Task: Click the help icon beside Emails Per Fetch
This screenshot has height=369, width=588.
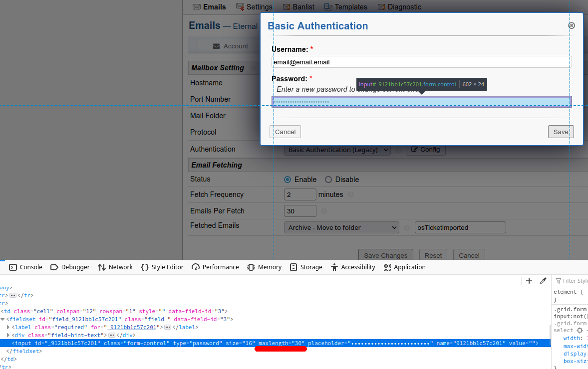Action: pyautogui.click(x=324, y=211)
